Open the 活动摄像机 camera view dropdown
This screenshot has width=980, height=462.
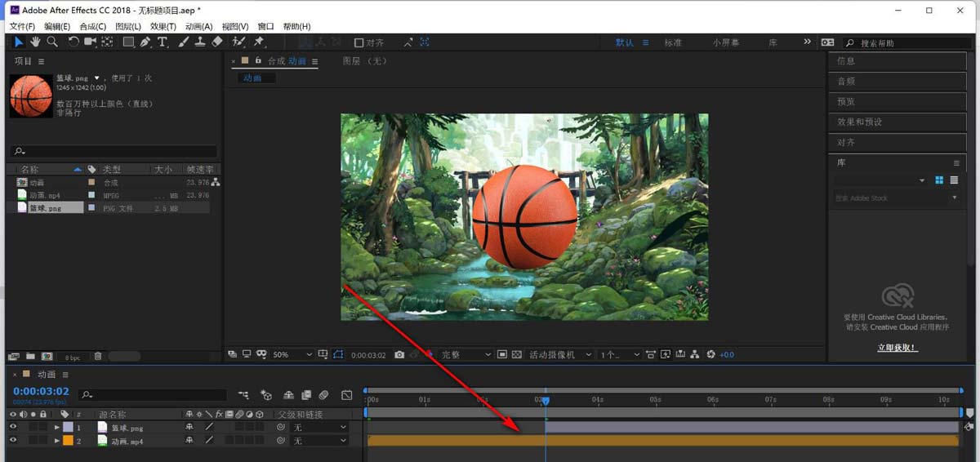point(560,355)
